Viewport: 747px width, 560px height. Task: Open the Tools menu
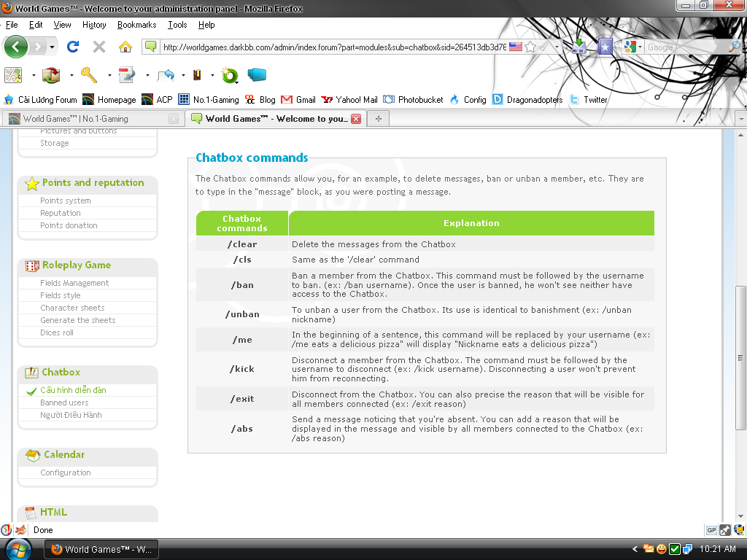[177, 25]
